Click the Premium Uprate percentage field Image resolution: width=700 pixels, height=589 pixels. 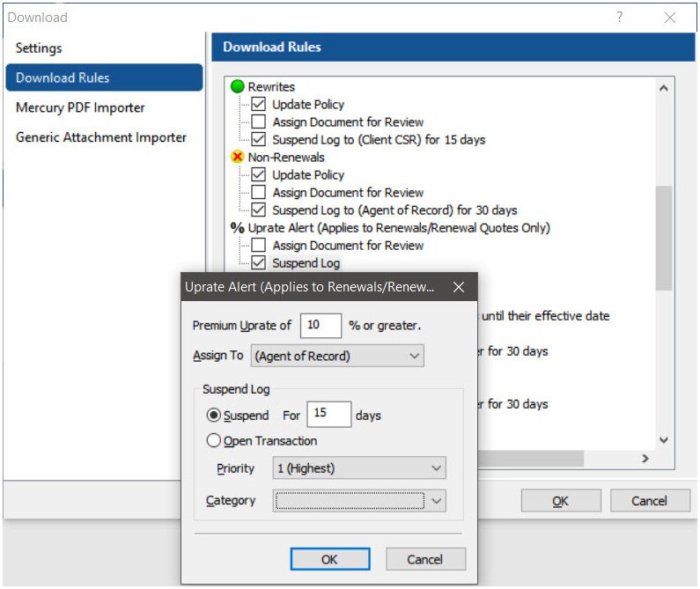pos(321,325)
